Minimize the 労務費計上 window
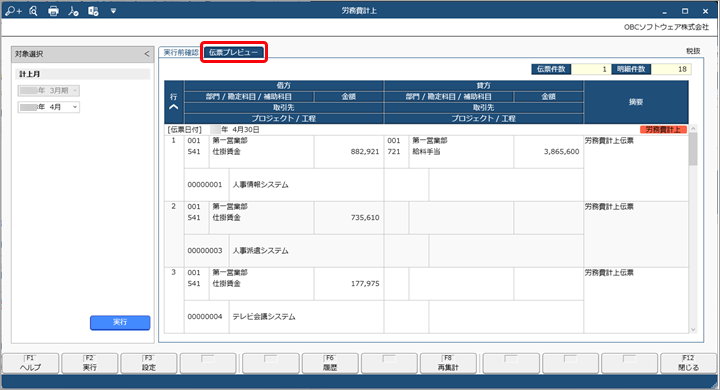 point(664,11)
